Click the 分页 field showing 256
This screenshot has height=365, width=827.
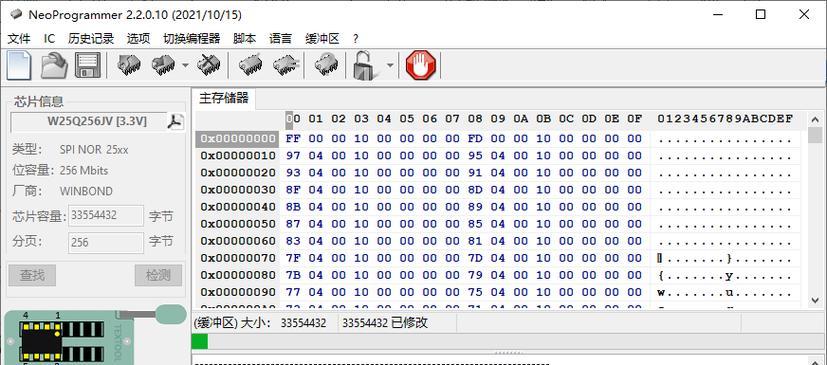click(x=106, y=243)
